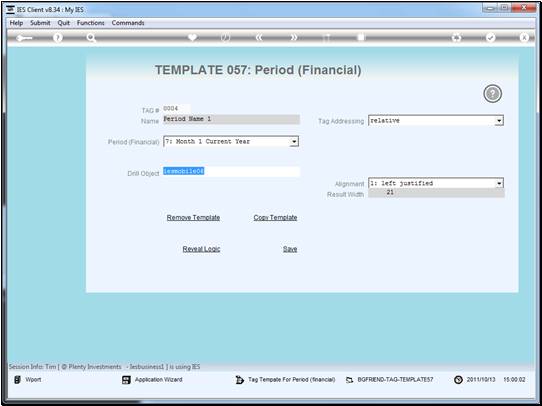Click the Application Wizard status bar icon

pyautogui.click(x=126, y=380)
